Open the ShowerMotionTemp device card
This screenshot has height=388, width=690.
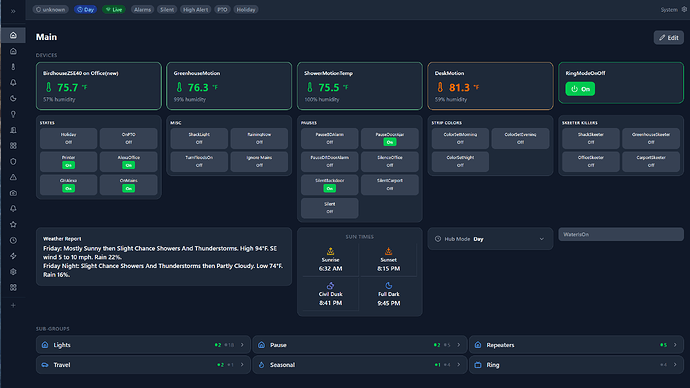[x=360, y=86]
